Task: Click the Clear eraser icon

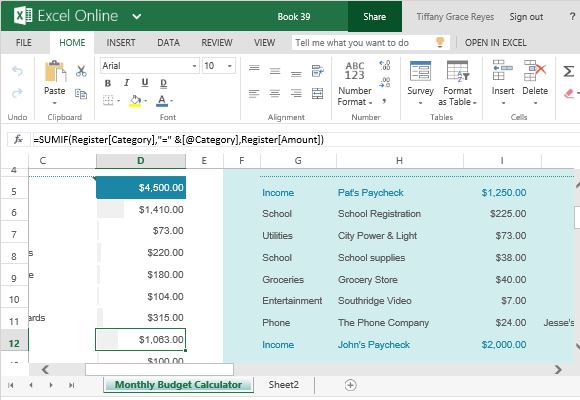Action: click(x=570, y=93)
